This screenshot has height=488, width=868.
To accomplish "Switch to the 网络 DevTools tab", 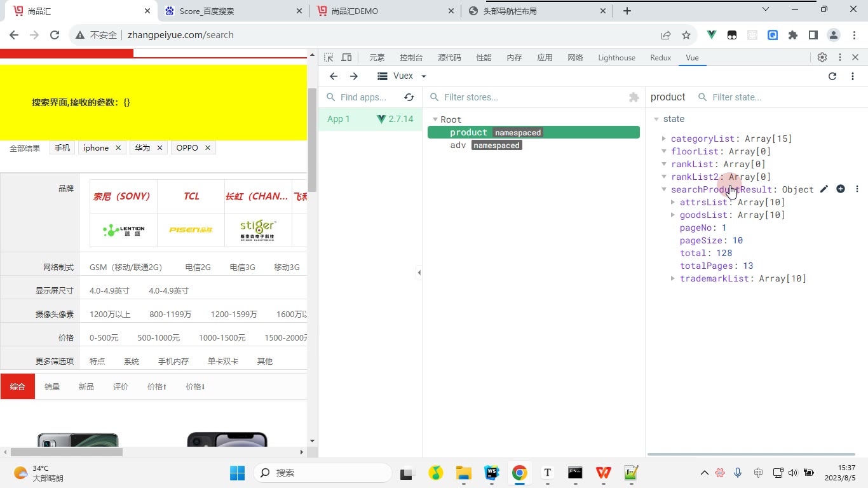I will point(575,57).
